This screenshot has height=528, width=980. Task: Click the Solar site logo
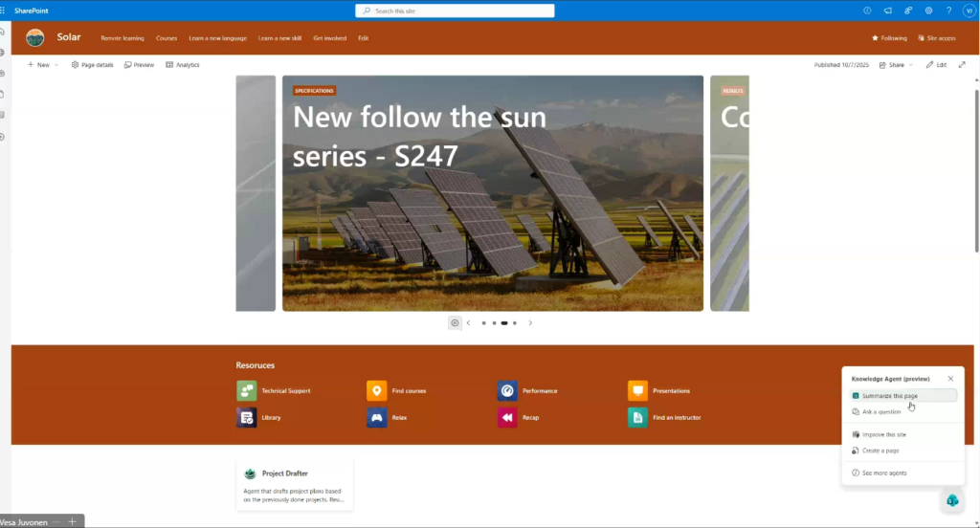[35, 37]
